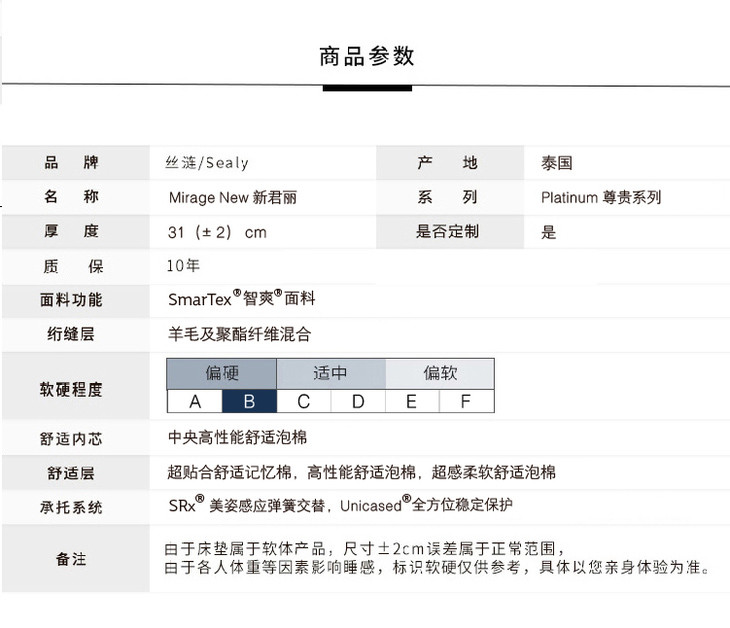Click the 羊毛及聚酯纤维混合 quilting layer text
The width and height of the screenshot is (730, 628).
coord(239,334)
